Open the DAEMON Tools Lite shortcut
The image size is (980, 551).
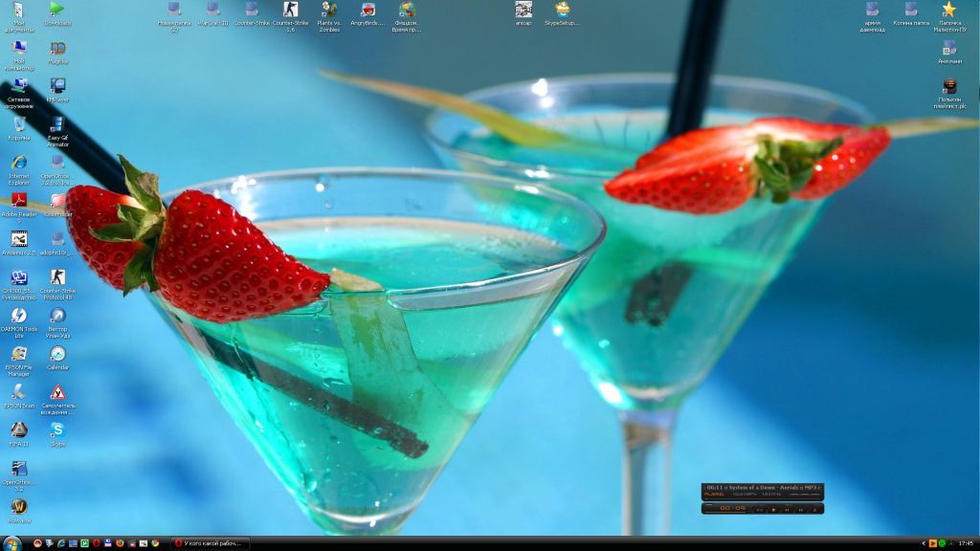click(18, 316)
